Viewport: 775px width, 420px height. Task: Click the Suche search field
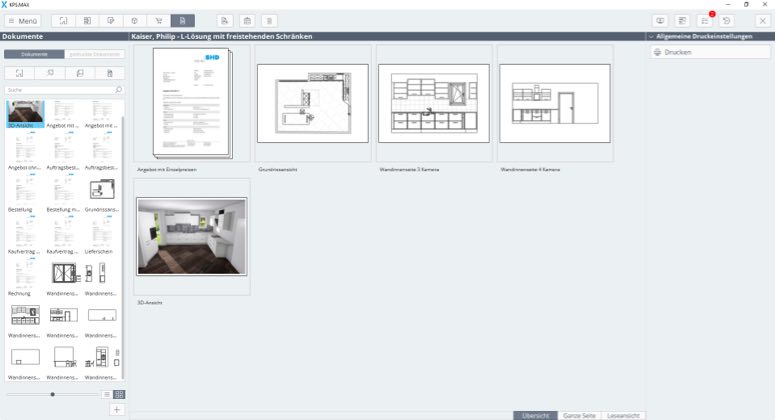click(58, 90)
